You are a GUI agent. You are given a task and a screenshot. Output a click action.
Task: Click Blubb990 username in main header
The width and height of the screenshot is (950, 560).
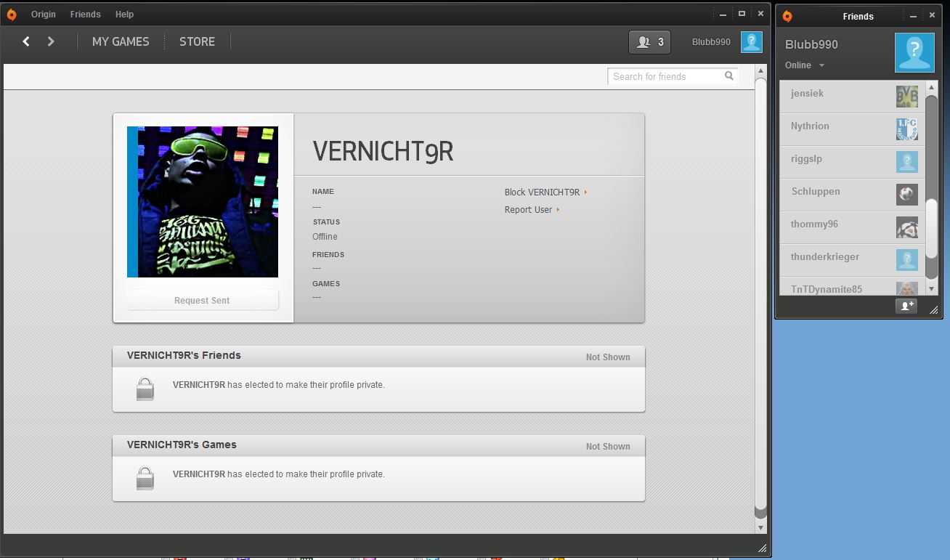pos(711,42)
